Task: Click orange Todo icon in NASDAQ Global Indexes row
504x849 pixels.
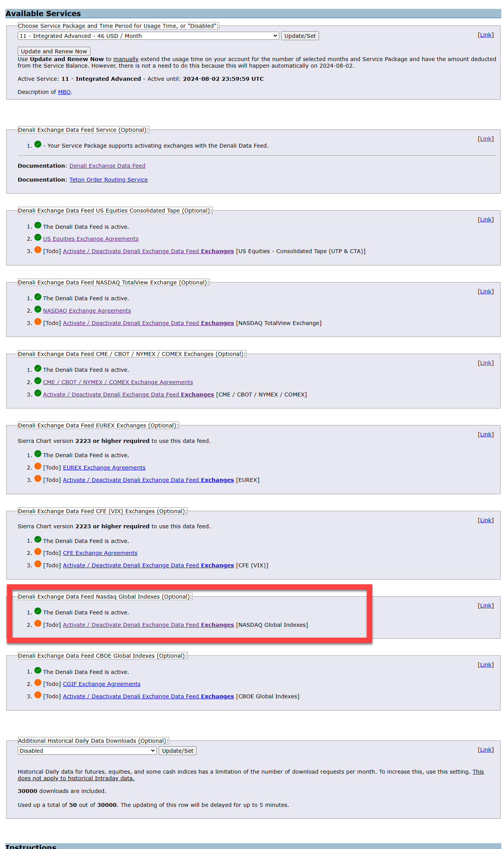Action: pyautogui.click(x=38, y=623)
